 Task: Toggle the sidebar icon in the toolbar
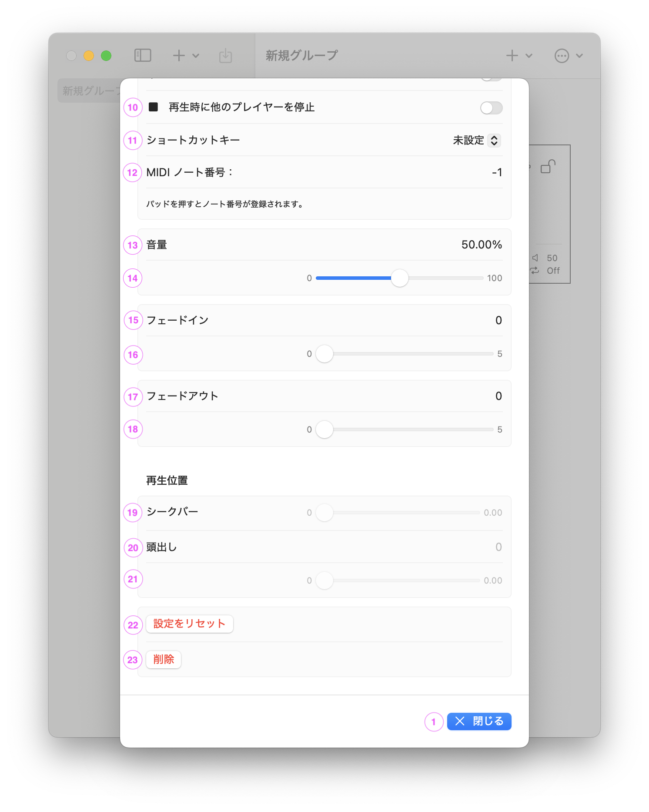tap(143, 55)
